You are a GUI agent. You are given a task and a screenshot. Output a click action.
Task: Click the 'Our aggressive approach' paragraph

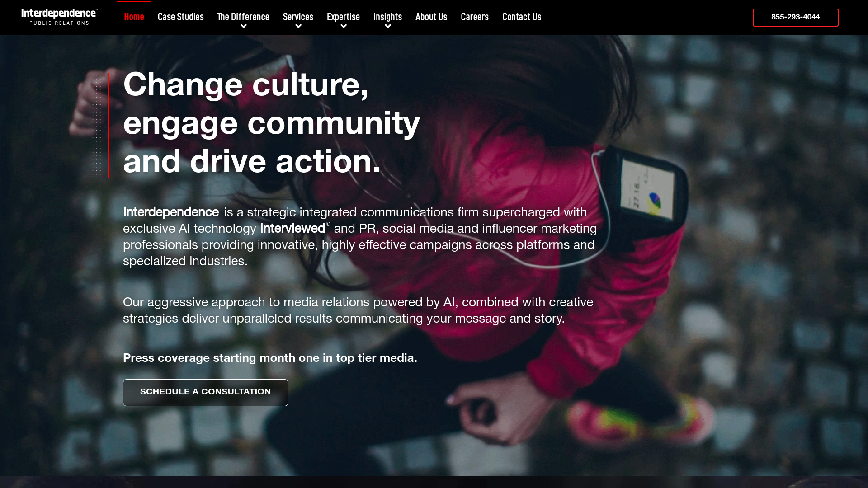tap(358, 310)
